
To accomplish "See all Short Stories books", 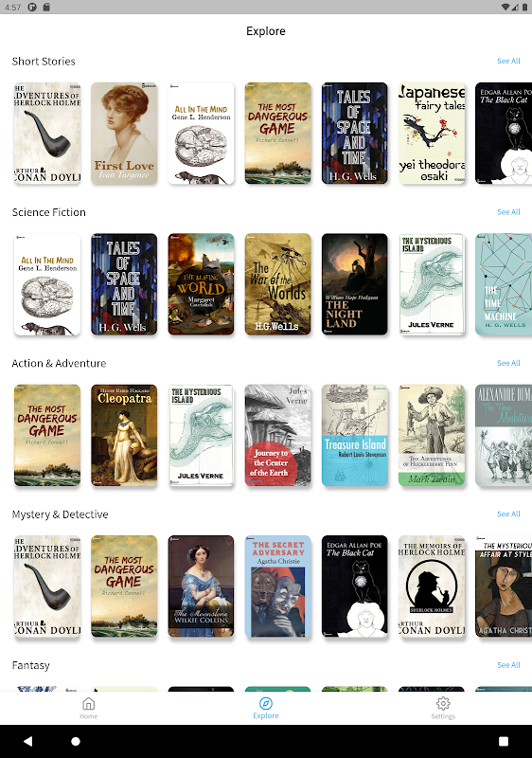I will pyautogui.click(x=508, y=61).
